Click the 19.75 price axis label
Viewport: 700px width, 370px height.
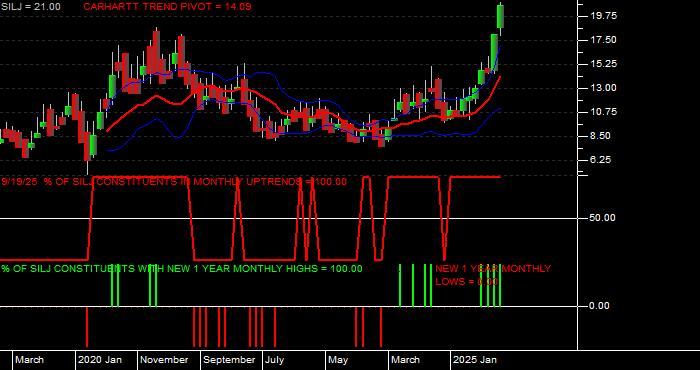click(x=603, y=16)
